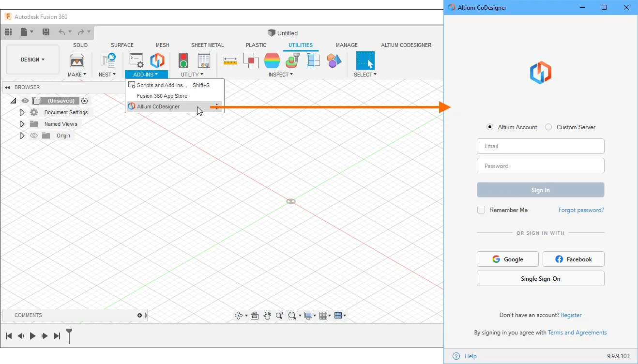Switch to the SHEET METAL tab
The height and width of the screenshot is (364, 638).
(x=208, y=45)
